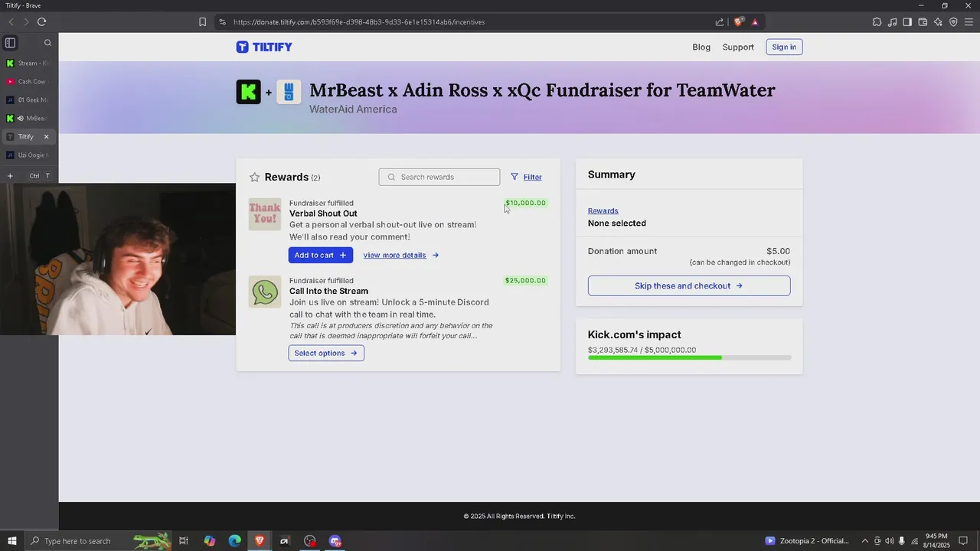The width and height of the screenshot is (980, 551).
Task: Click the Sign in button
Action: 784,47
